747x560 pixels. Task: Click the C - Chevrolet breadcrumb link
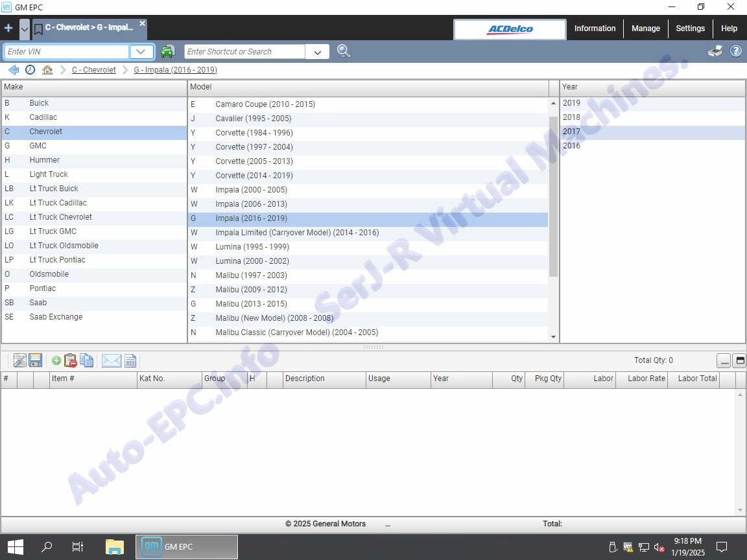tap(94, 70)
